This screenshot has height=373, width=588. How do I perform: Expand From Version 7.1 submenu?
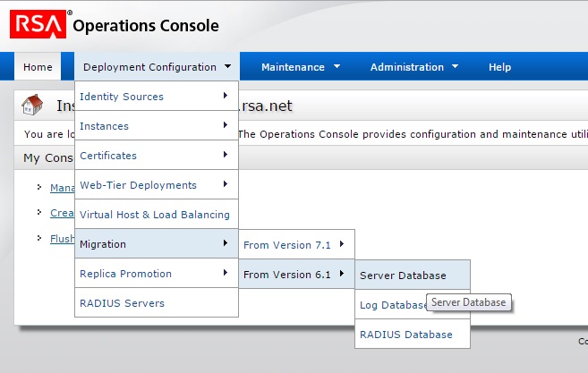(x=296, y=244)
